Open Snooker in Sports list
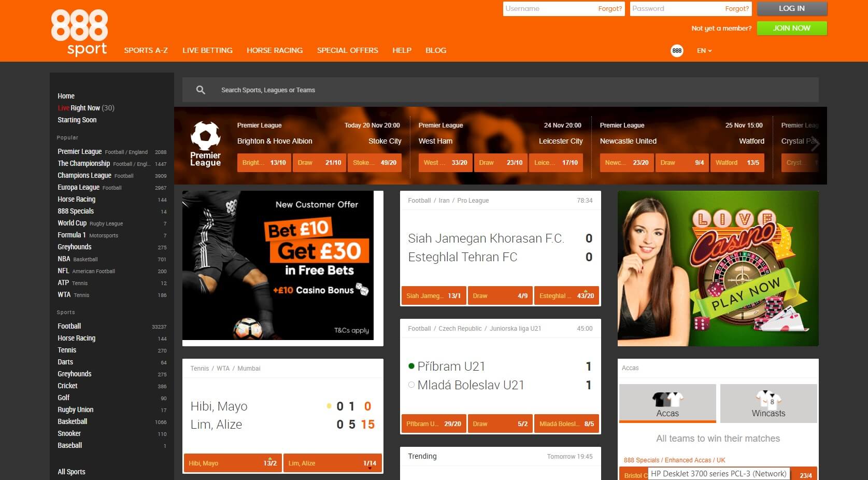The width and height of the screenshot is (868, 480). point(112,434)
